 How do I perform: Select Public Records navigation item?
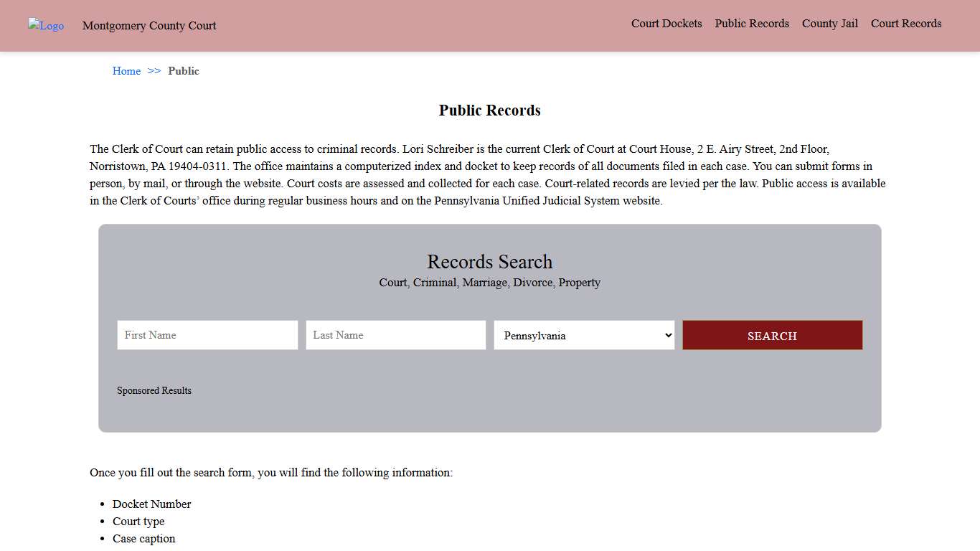(x=751, y=23)
